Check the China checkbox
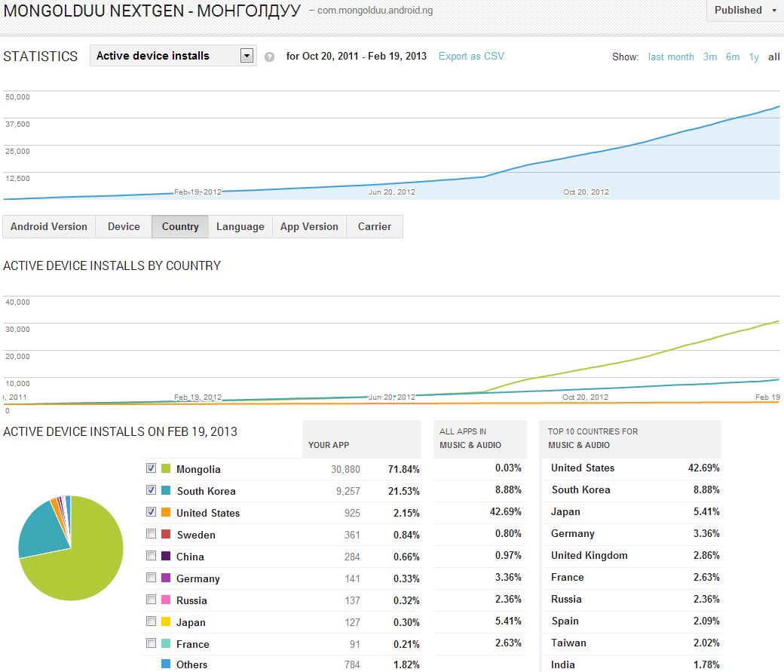The image size is (784, 672). pyautogui.click(x=151, y=555)
